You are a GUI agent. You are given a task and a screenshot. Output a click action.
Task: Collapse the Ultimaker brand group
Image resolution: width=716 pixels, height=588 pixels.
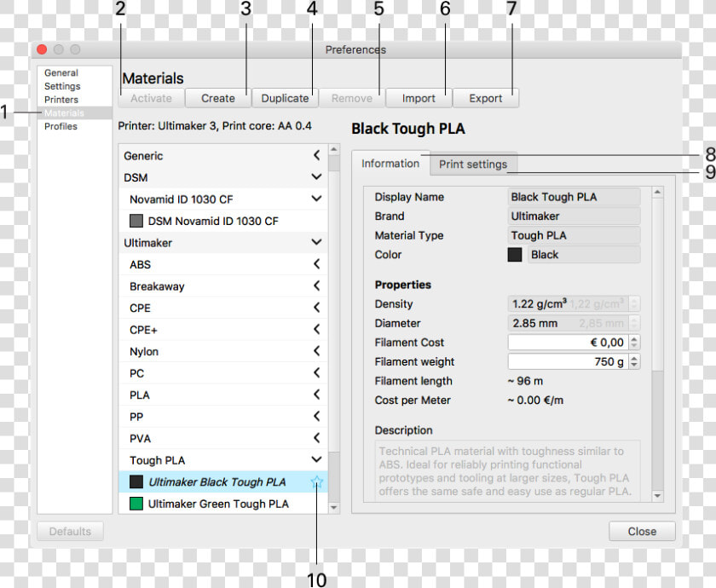coord(316,242)
